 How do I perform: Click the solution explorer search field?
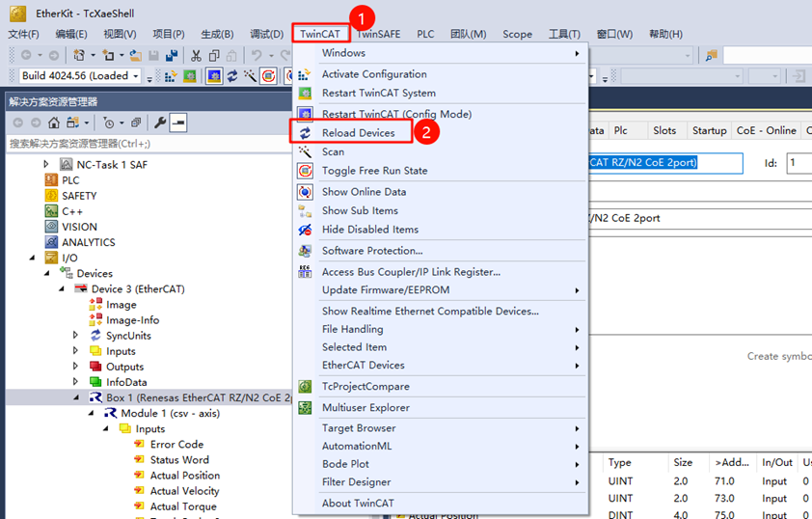pyautogui.click(x=149, y=144)
